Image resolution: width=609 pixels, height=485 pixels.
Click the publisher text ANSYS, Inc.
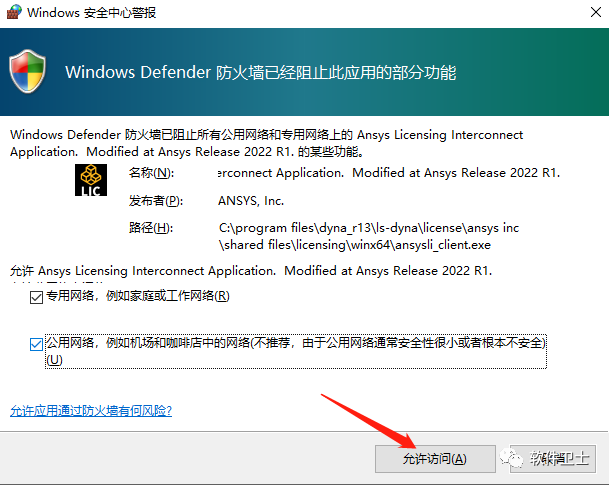251,201
